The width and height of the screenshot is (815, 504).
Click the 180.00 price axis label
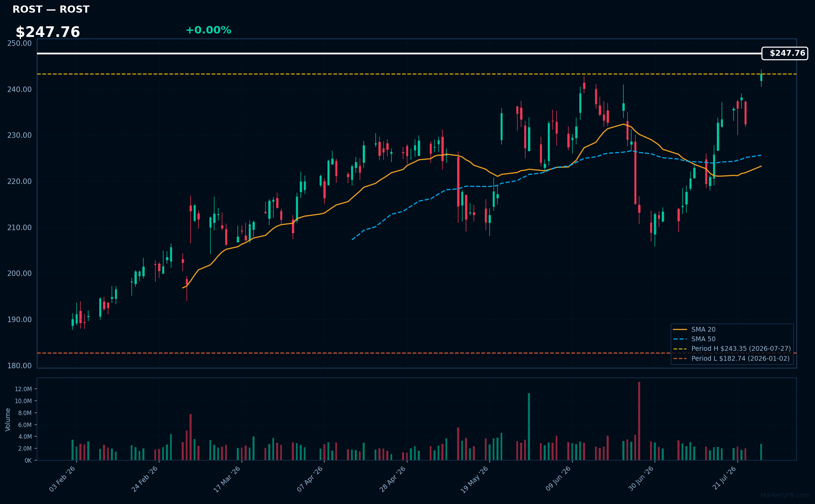(20, 366)
